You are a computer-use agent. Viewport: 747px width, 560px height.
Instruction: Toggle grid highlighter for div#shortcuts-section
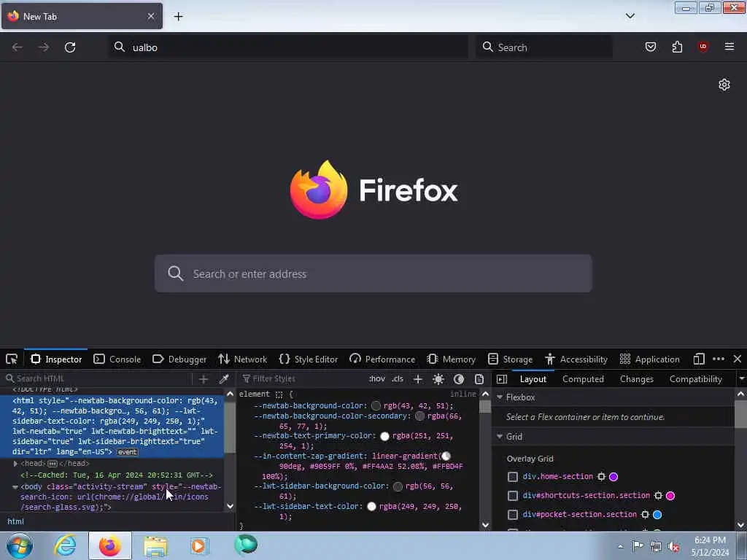658,496
